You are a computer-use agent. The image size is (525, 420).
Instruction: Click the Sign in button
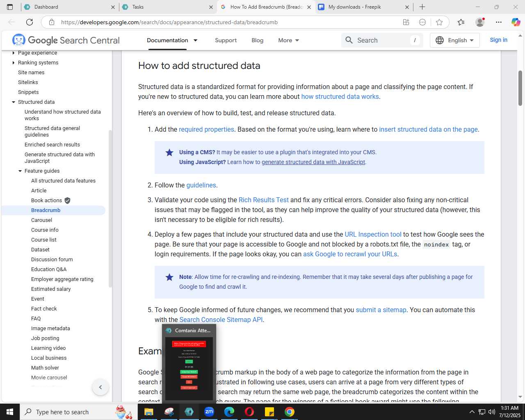498,40
